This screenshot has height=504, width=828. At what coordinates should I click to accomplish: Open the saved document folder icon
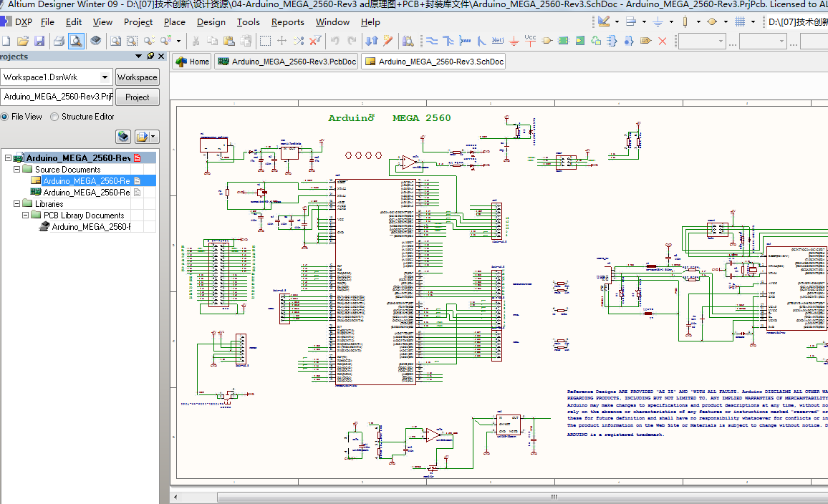point(23,41)
